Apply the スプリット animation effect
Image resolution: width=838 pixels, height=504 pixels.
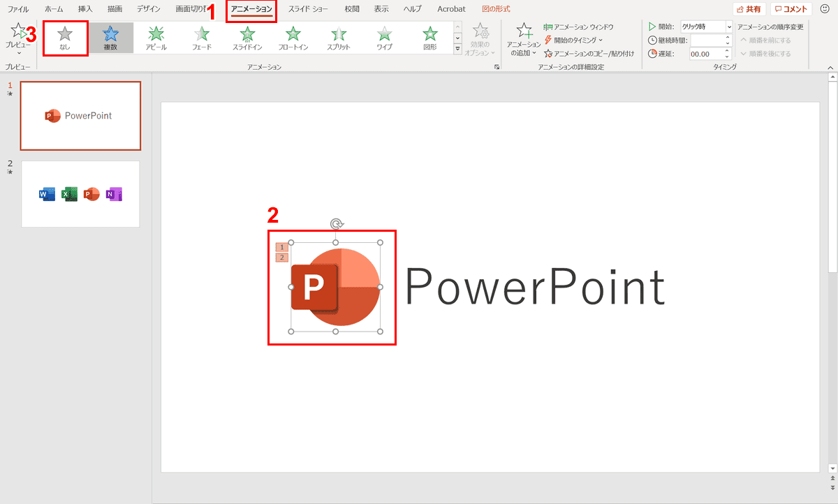(339, 38)
